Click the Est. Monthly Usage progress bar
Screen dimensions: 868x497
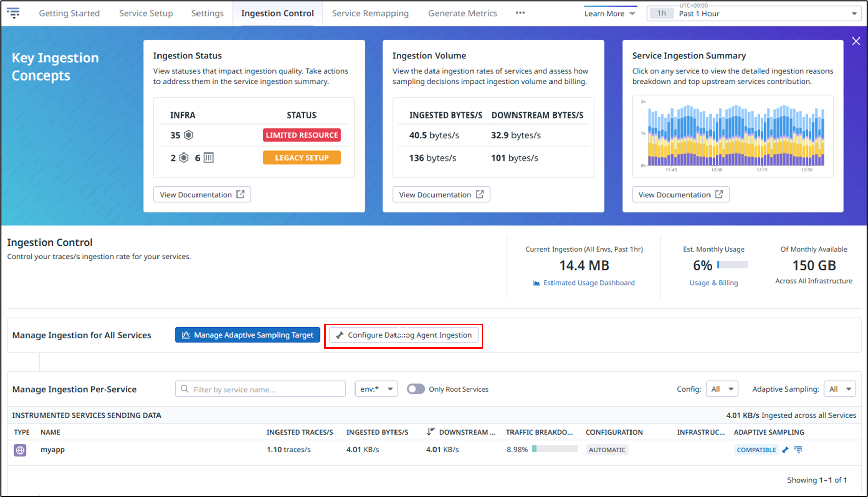coord(732,265)
